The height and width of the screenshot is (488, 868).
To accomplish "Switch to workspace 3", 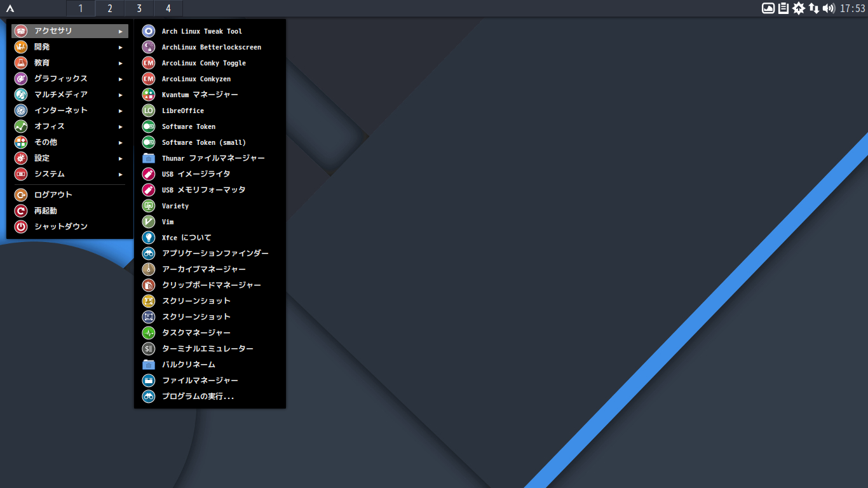I will [139, 8].
